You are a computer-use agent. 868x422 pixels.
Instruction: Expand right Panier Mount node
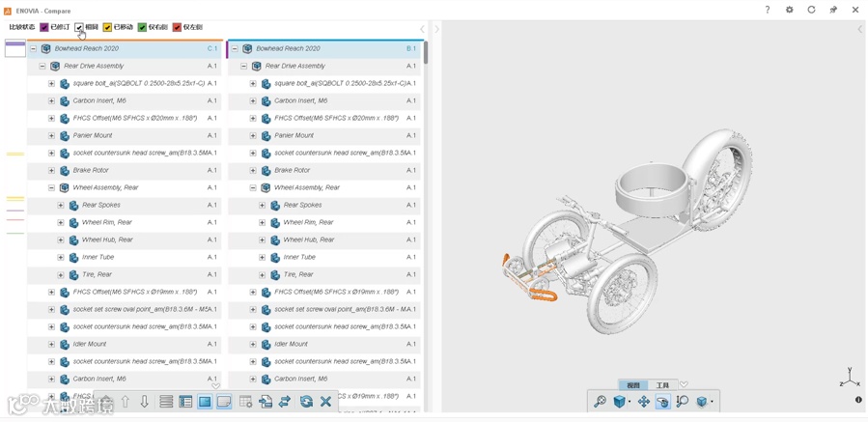coord(253,136)
